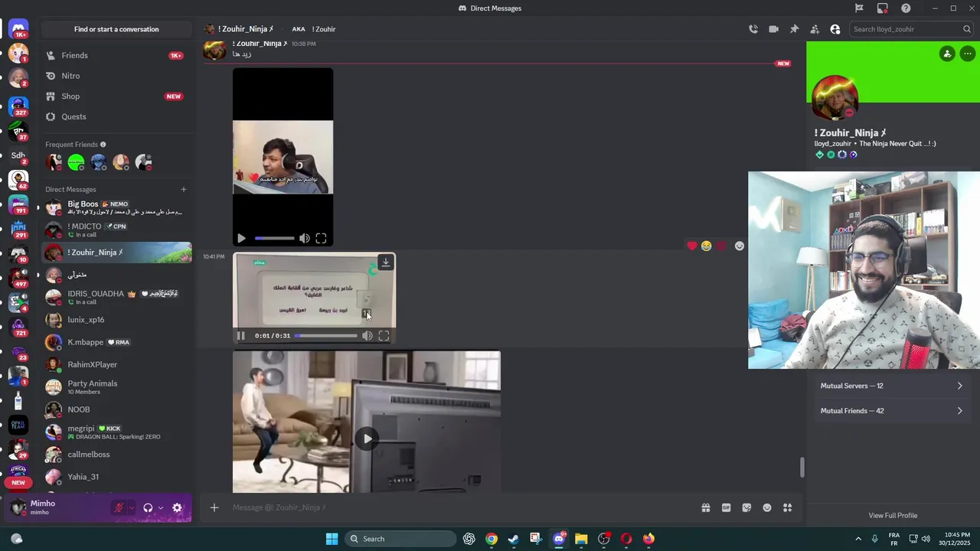Open the emoji picker
Screen dimensions: 980x551
767,507
